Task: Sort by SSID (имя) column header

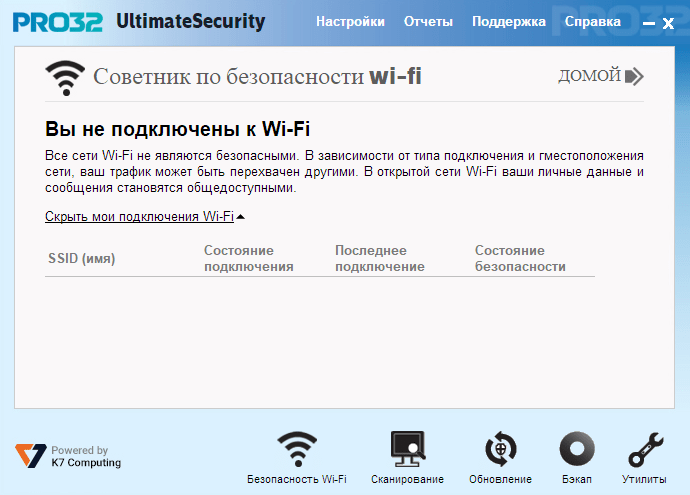Action: click(x=81, y=258)
